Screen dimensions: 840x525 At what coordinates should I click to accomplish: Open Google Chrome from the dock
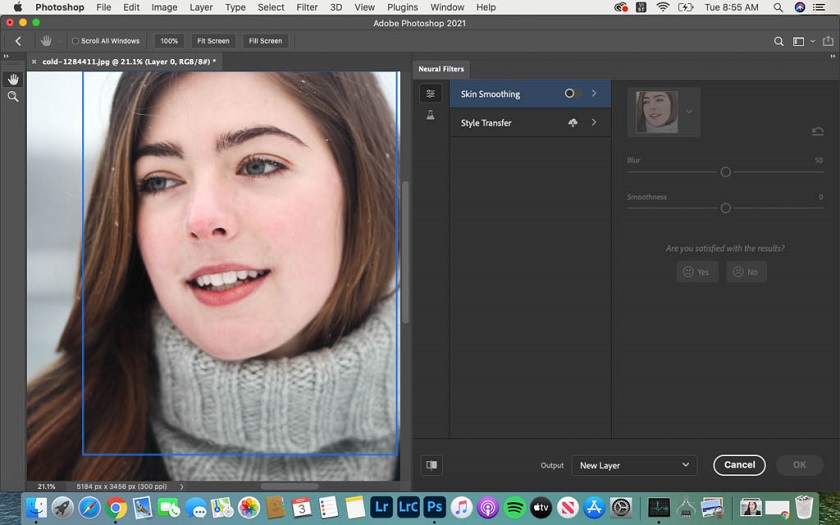pyautogui.click(x=116, y=507)
